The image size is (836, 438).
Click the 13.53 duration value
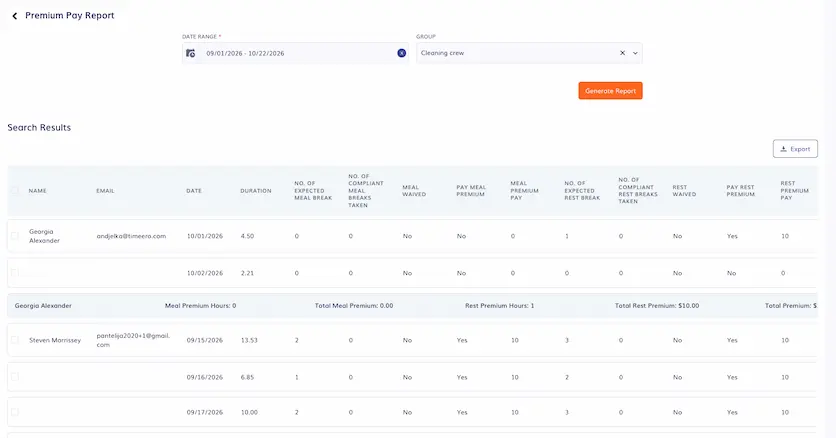pos(249,340)
